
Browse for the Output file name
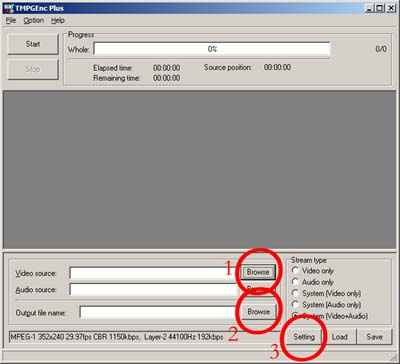click(x=259, y=312)
